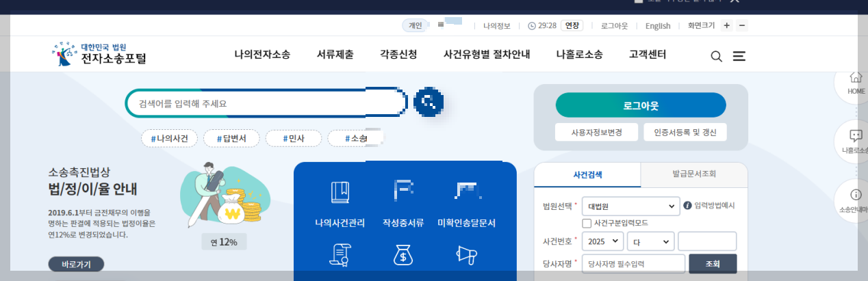Open the 다 case type dropdown

(x=650, y=241)
